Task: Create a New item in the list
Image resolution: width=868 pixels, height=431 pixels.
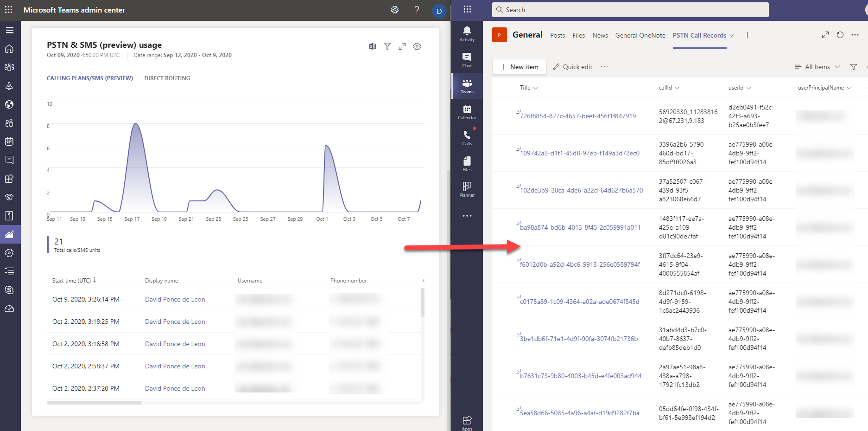Action: click(x=519, y=66)
